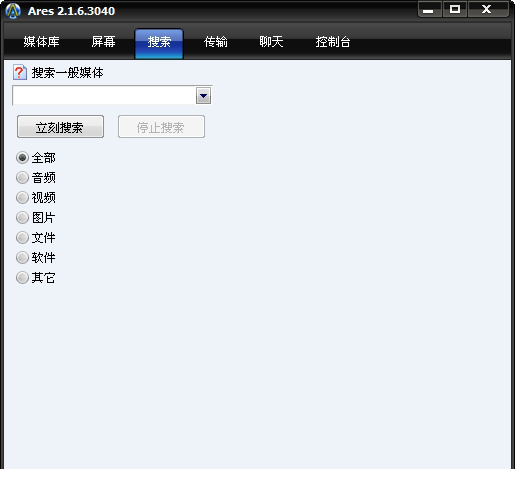Click the Ares 2.1.6.3040 title text
Screen dimensions: 515x487
pos(71,11)
